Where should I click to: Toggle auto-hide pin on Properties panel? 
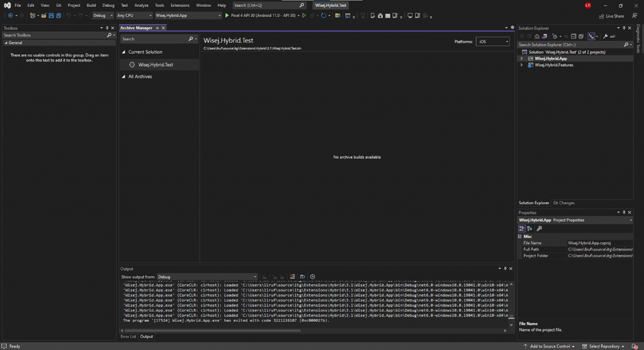pyautogui.click(x=624, y=213)
